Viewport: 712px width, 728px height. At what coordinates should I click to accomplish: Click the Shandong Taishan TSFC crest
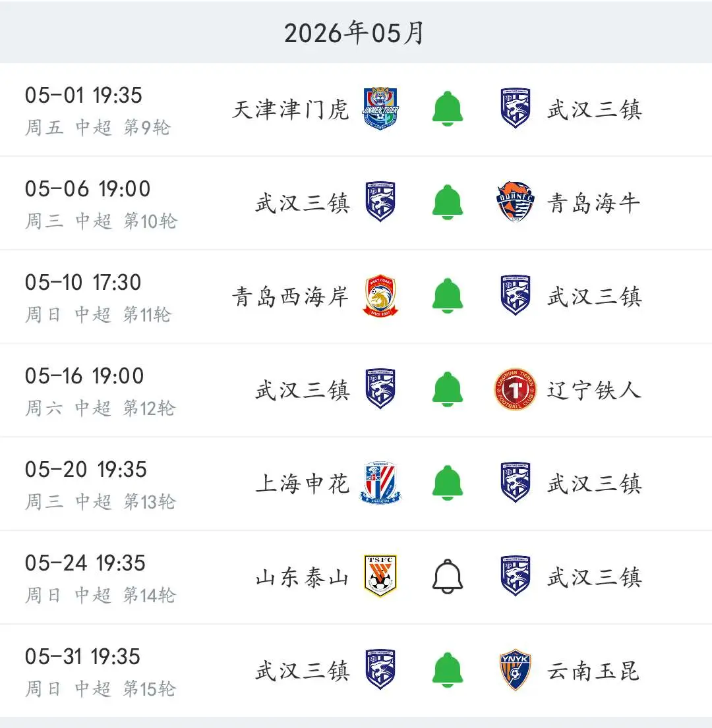[380, 576]
